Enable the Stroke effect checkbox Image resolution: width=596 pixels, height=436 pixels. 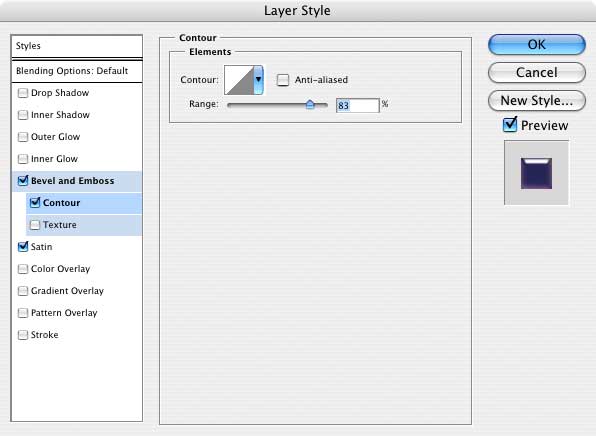[x=23, y=335]
